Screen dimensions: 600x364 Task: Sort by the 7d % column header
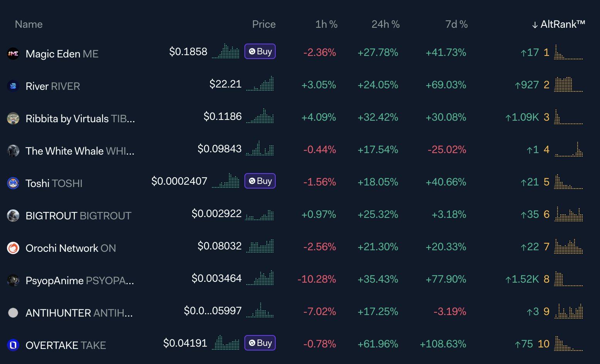(456, 24)
